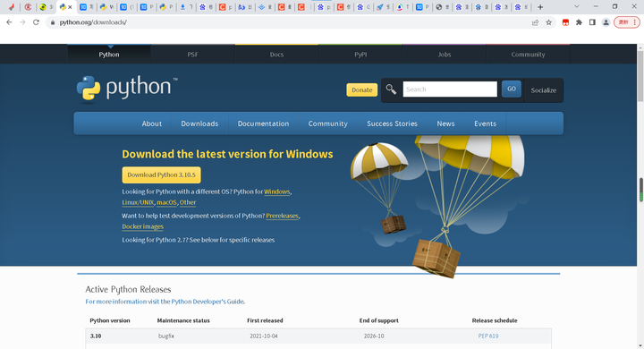
Task: Go back to the previous page
Action: point(9,22)
